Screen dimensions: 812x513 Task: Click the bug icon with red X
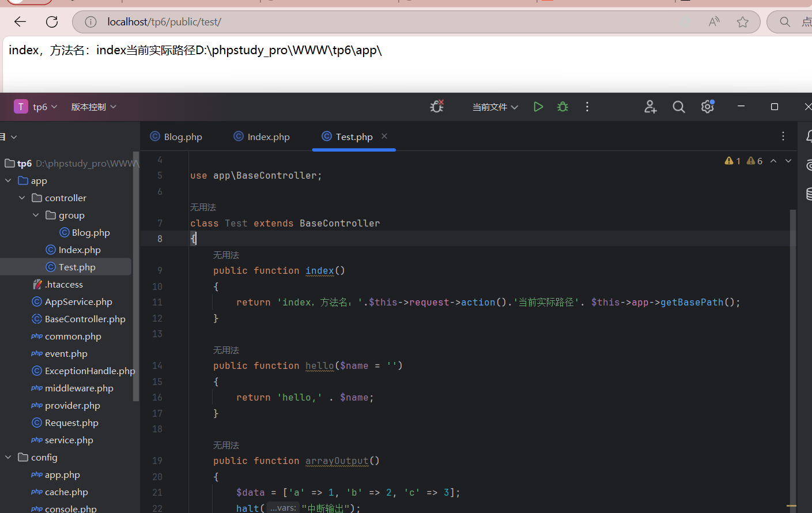[436, 107]
